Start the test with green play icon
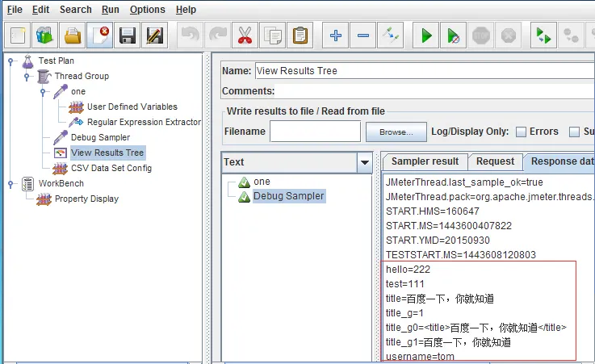 click(x=425, y=36)
